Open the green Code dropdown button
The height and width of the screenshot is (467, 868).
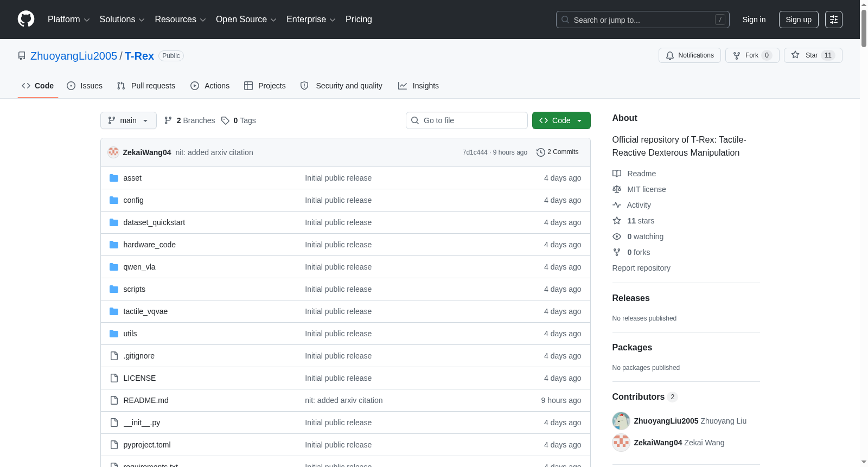(561, 120)
